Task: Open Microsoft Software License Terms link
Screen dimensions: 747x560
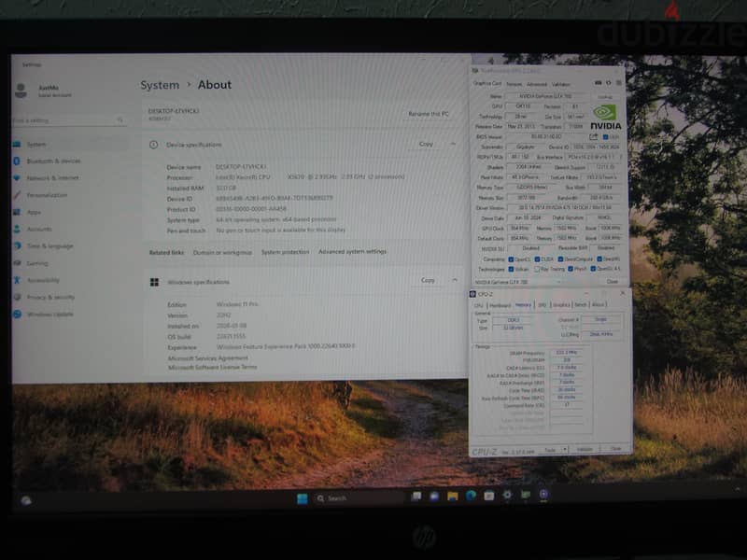Action: (x=213, y=367)
